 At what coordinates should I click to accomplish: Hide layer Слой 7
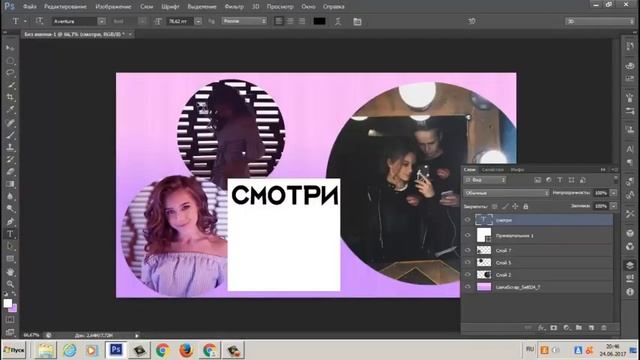tap(468, 250)
